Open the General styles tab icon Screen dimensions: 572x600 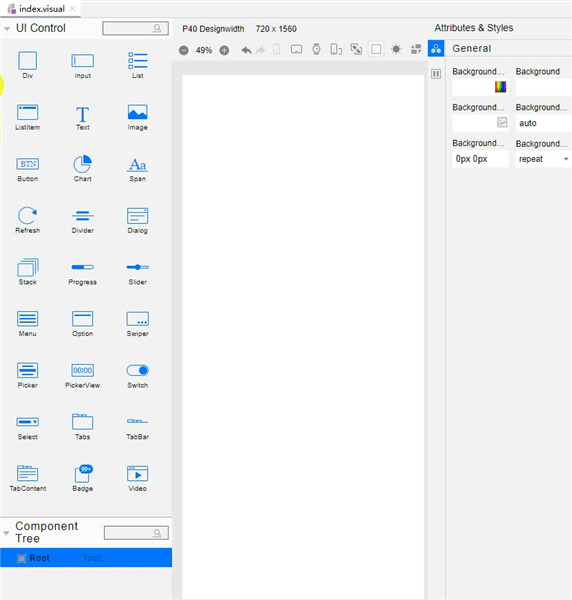(x=436, y=49)
